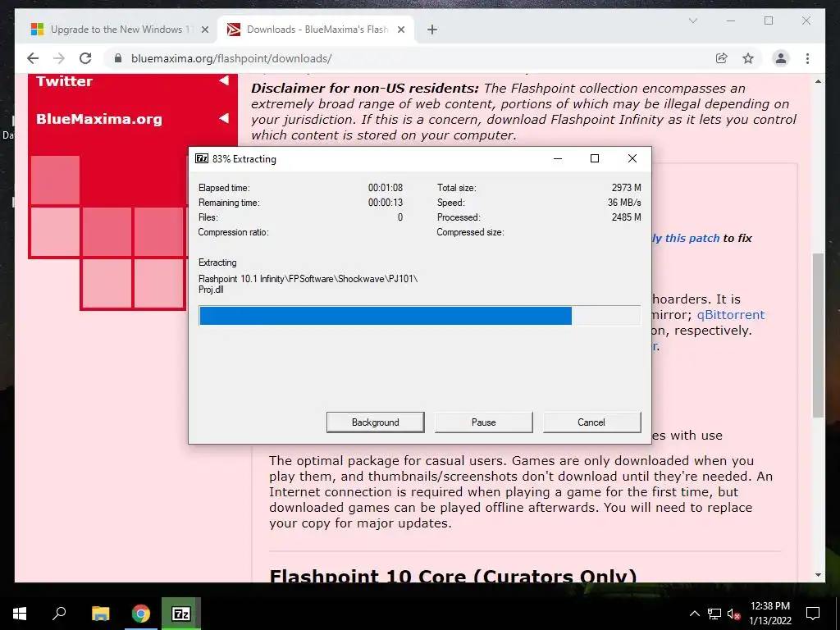Go forward in Chrome
The height and width of the screenshot is (630, 840).
tap(59, 58)
